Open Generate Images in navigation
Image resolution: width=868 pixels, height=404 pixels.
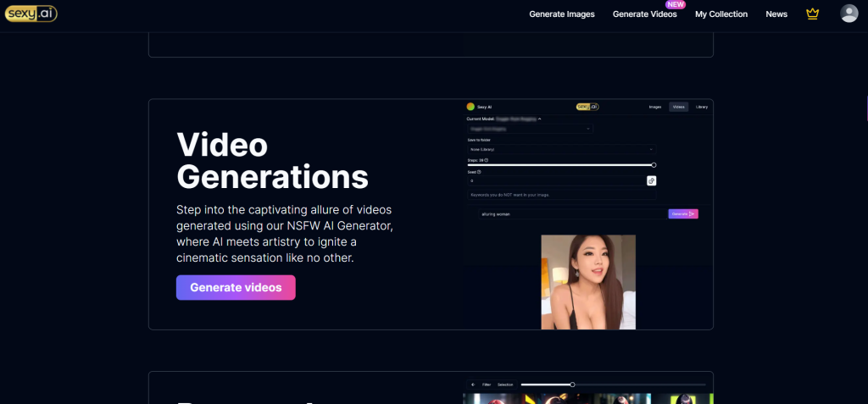(562, 14)
